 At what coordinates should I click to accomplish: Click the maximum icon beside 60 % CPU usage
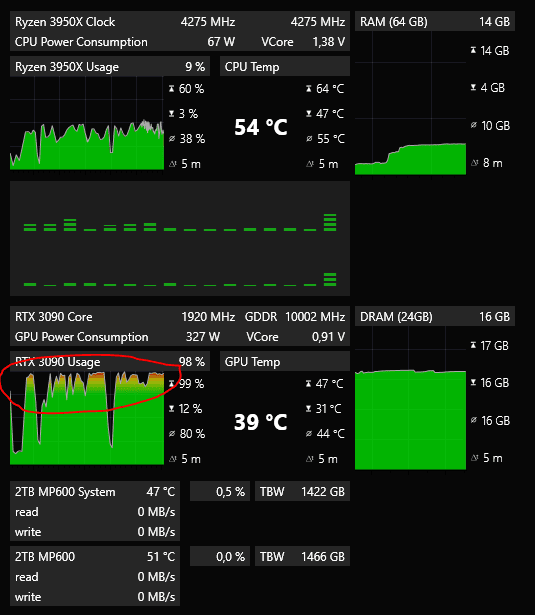[x=171, y=89]
